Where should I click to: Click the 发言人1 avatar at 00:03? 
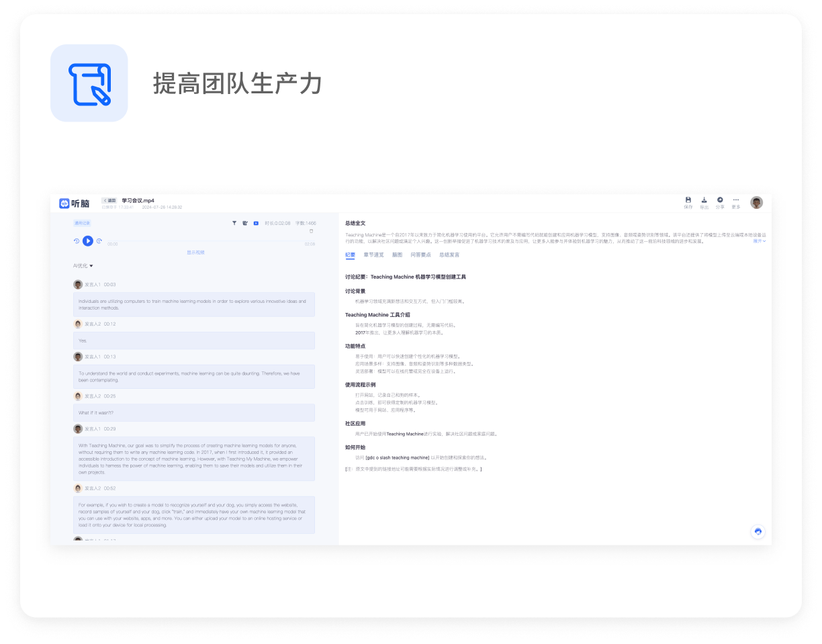click(78, 284)
